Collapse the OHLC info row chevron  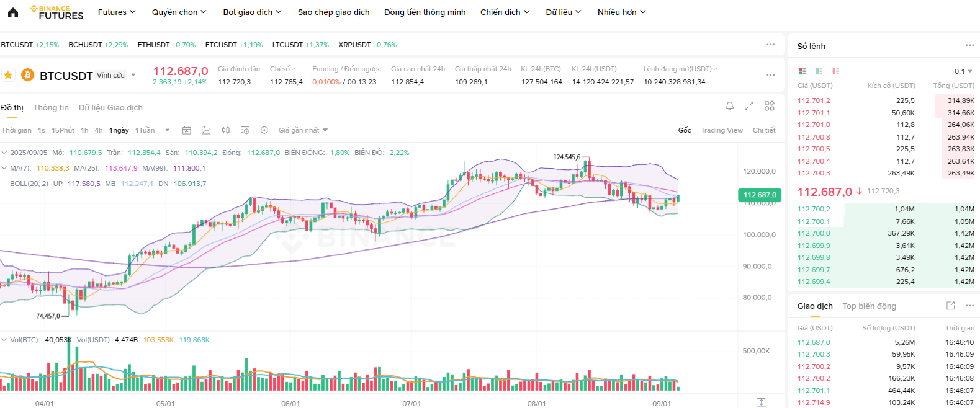pos(4,153)
